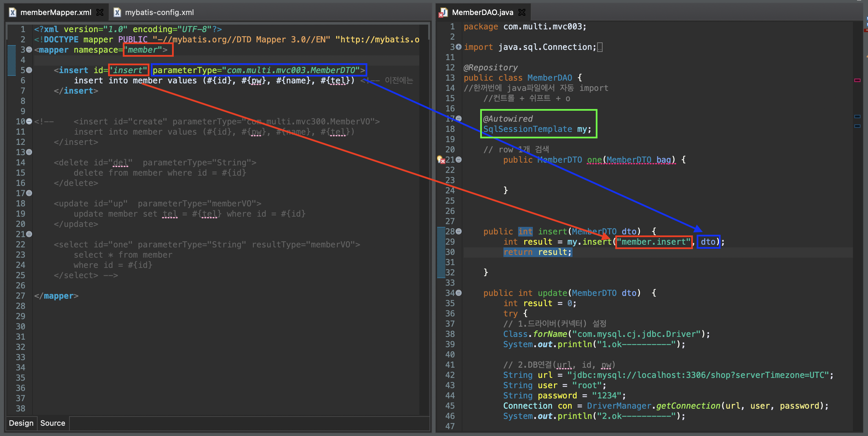Screen dimensions: 868x436
Task: Click the SqlSessionTemplate type on line 18
Action: (x=527, y=129)
